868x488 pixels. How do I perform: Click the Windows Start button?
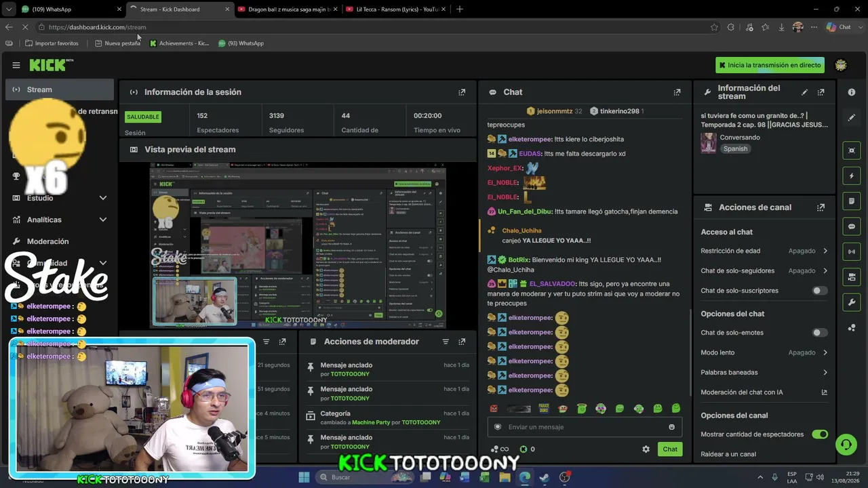click(304, 477)
